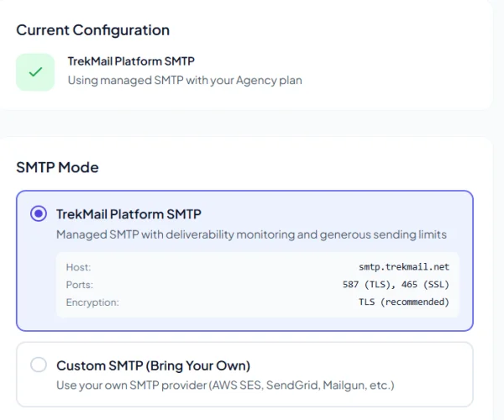
Task: Click encryption value TLS (recommended)
Action: click(404, 302)
